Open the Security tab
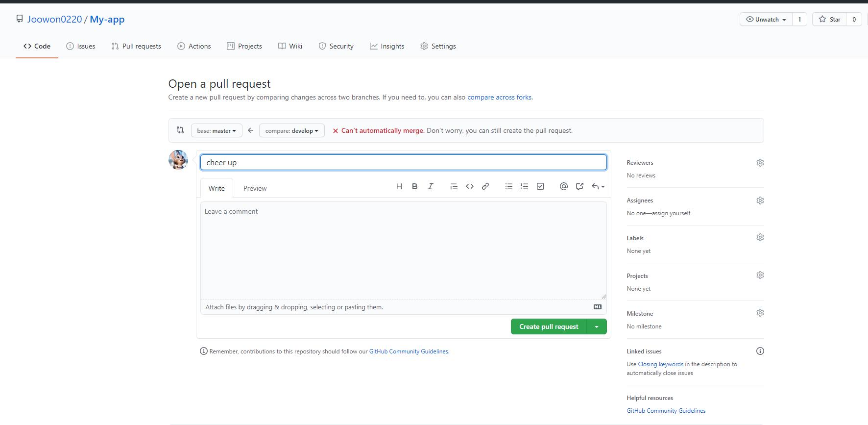The height and width of the screenshot is (425, 868). (x=336, y=46)
